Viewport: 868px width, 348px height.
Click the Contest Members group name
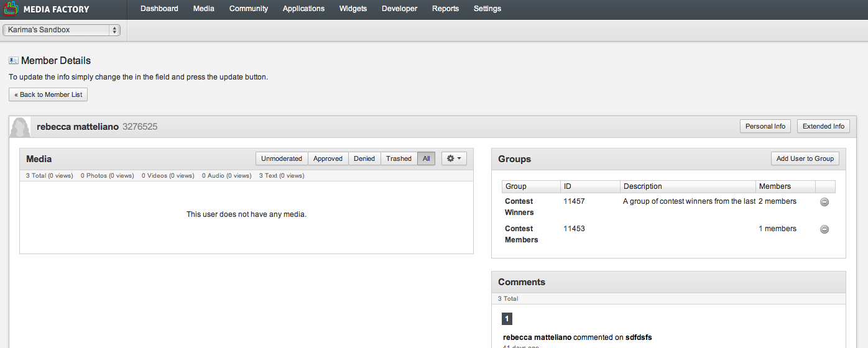pos(522,234)
